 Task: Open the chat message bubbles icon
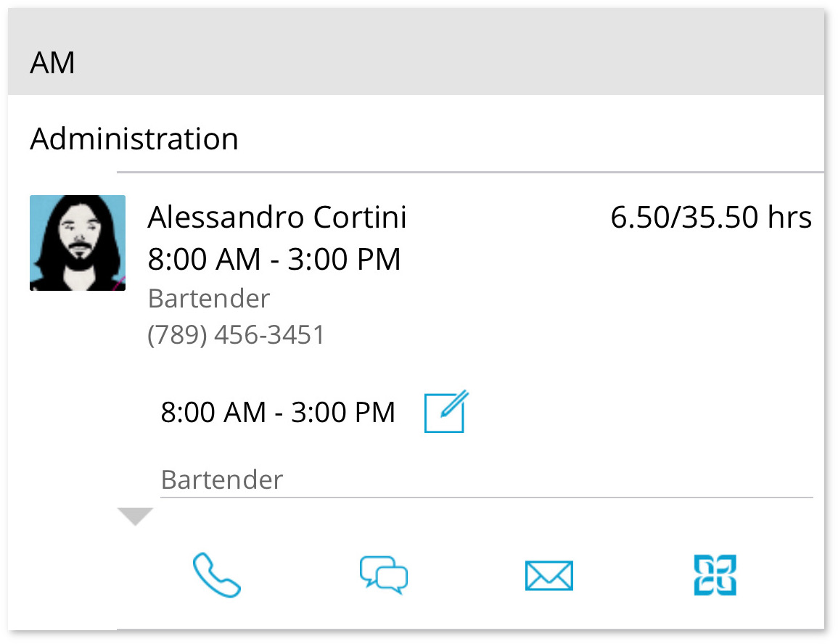pos(384,575)
